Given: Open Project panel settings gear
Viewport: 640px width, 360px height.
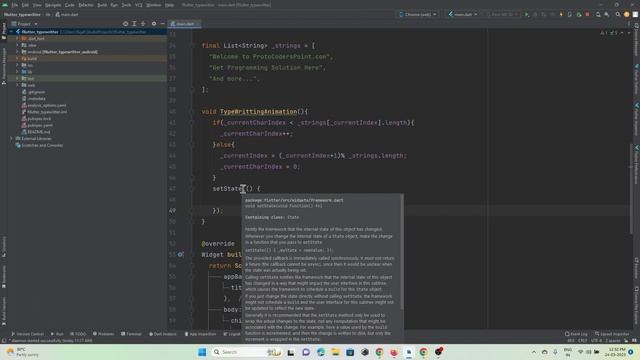Looking at the screenshot, I should [154, 24].
